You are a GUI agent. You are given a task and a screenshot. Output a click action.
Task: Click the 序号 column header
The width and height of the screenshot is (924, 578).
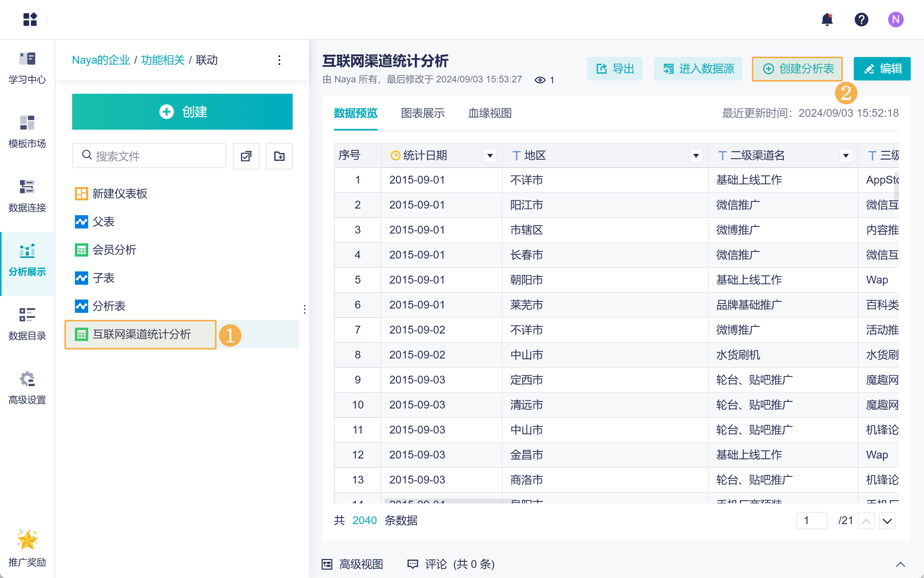point(357,155)
